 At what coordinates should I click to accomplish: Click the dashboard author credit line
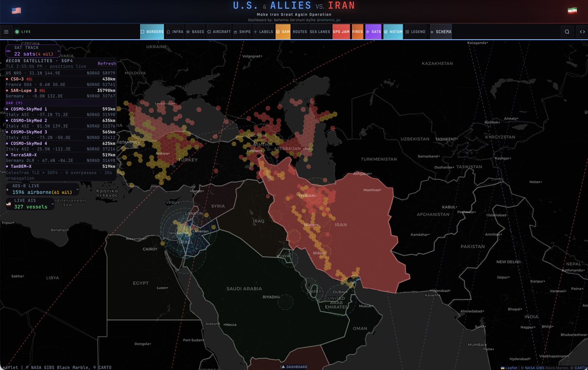click(x=294, y=20)
